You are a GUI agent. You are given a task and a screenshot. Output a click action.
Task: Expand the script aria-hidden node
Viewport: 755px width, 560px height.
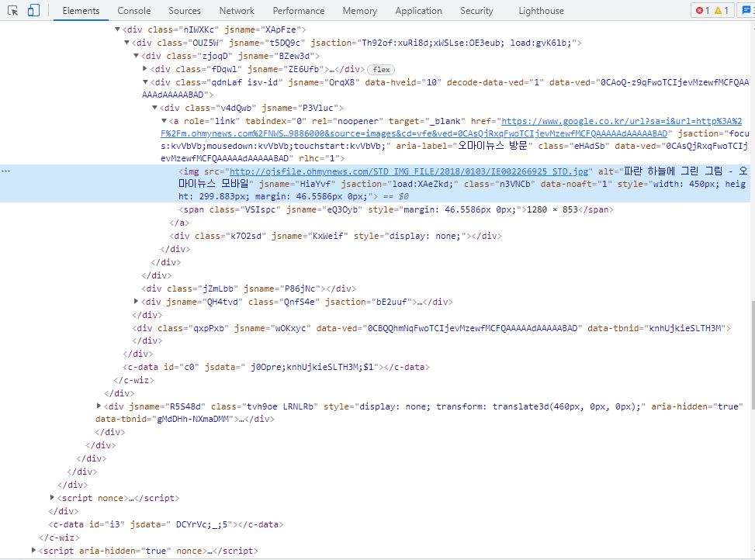click(x=33, y=550)
